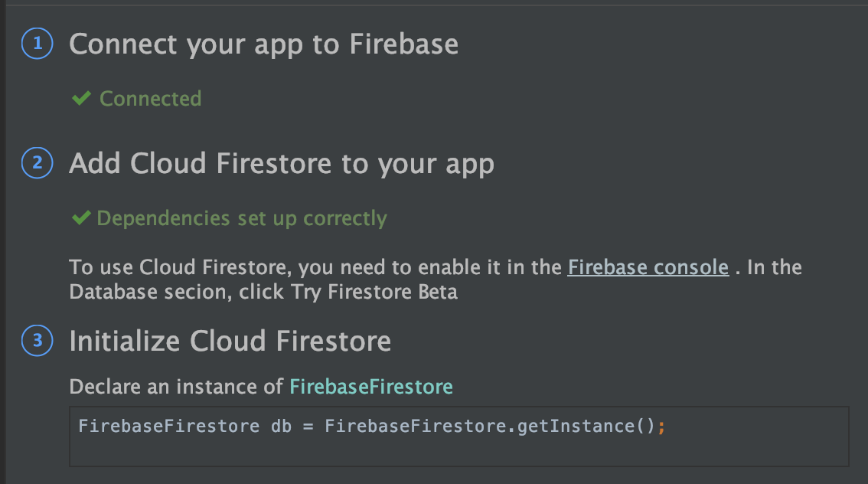This screenshot has height=484, width=868.
Task: Click the green checkmark beside Connected
Action: 82,98
